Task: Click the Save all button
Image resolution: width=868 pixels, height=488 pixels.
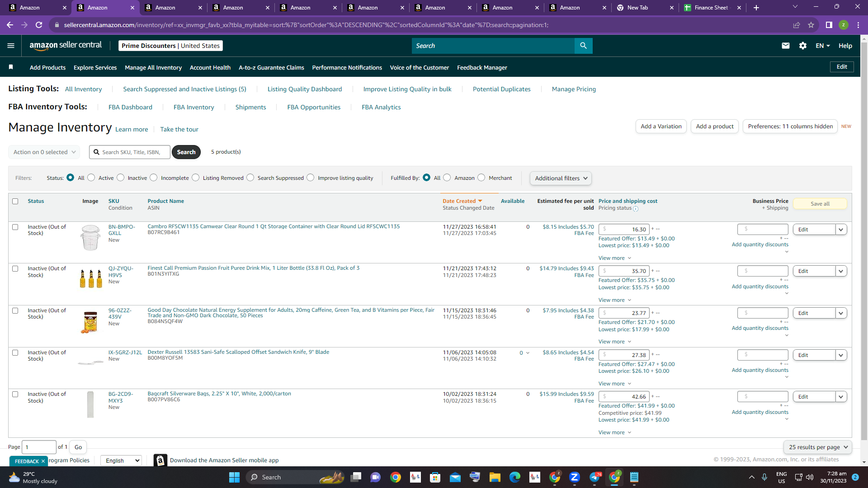Action: click(820, 204)
